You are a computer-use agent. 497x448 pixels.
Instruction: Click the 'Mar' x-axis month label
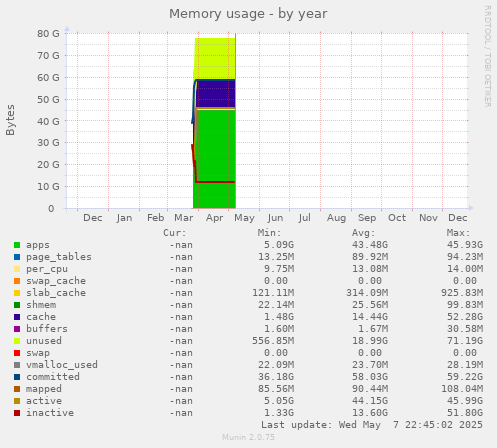[x=183, y=218]
